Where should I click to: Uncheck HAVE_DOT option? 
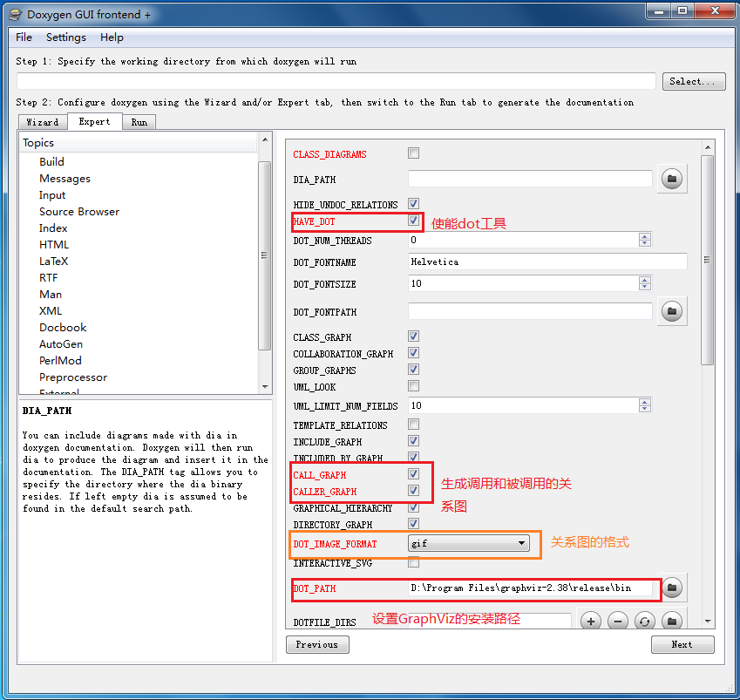(413, 221)
